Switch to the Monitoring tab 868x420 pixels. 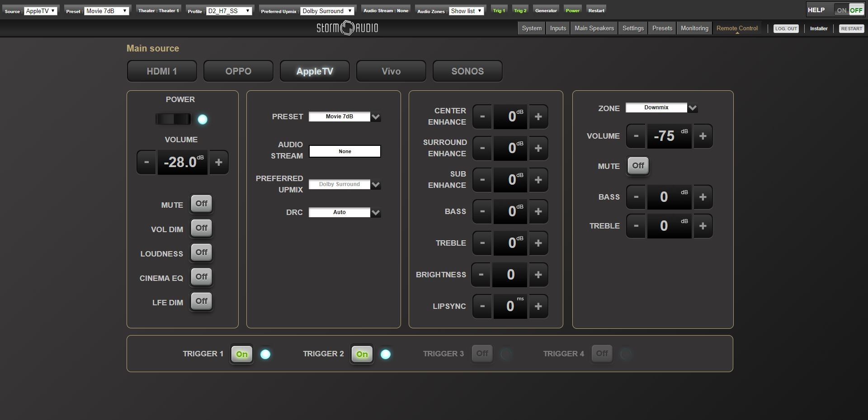pyautogui.click(x=694, y=28)
